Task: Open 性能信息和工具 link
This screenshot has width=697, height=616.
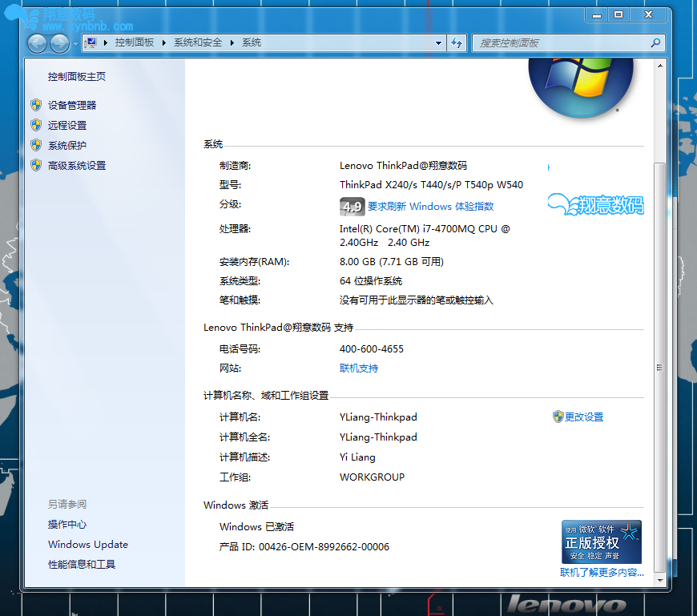Action: pyautogui.click(x=82, y=565)
